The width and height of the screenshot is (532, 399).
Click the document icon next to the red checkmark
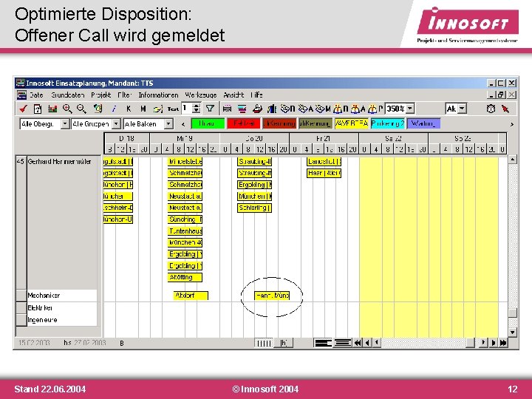click(x=38, y=109)
